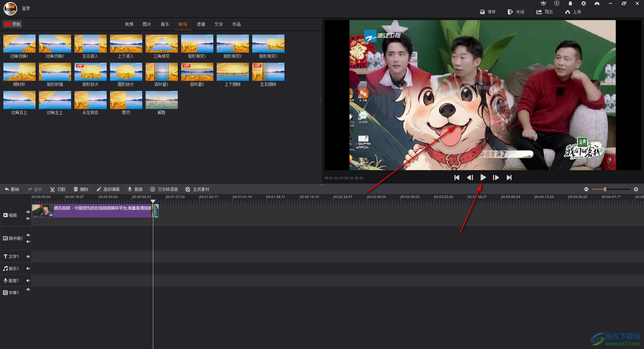Click the Redo (重做) button

tap(35, 189)
